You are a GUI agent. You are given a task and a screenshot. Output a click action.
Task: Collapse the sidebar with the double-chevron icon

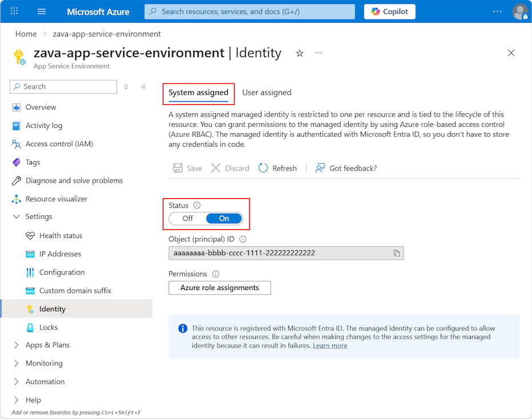point(143,87)
